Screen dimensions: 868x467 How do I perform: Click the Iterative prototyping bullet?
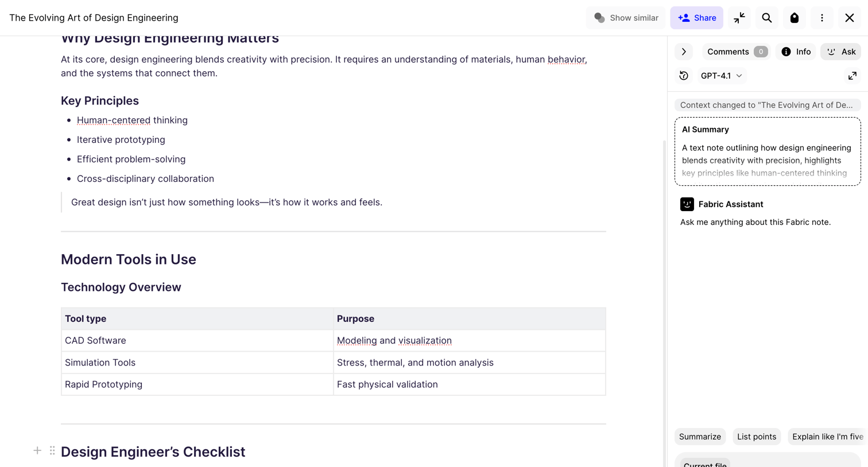(121, 140)
